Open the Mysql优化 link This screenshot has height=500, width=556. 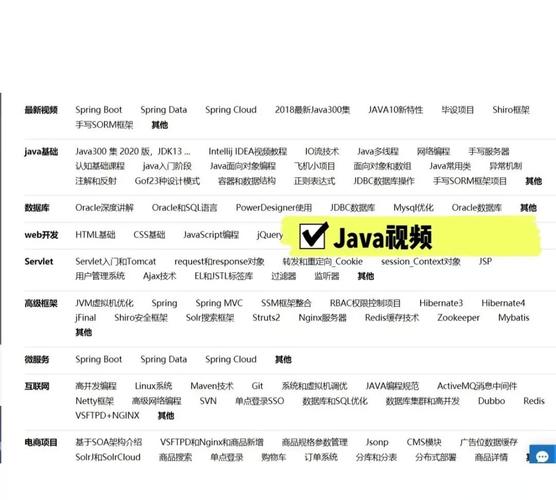(413, 208)
